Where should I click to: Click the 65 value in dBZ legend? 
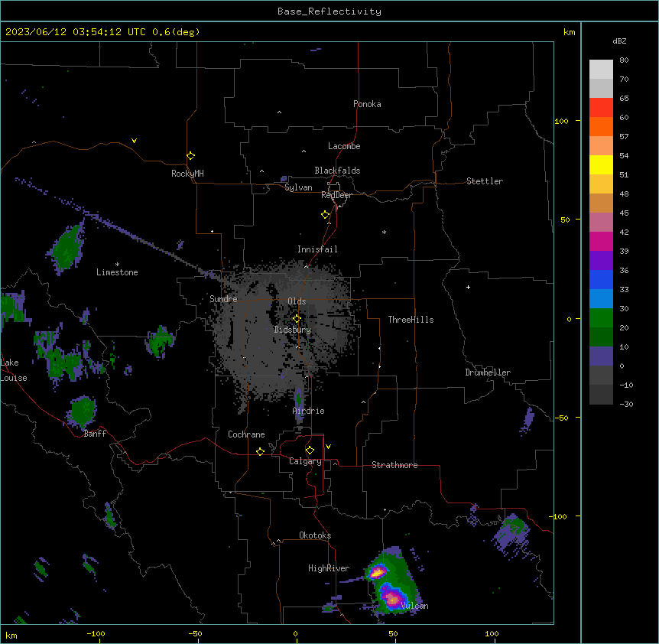pyautogui.click(x=624, y=99)
